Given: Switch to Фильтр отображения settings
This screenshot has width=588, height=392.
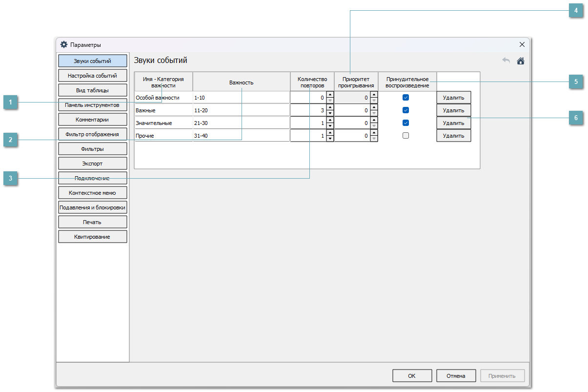Looking at the screenshot, I should click(x=92, y=134).
